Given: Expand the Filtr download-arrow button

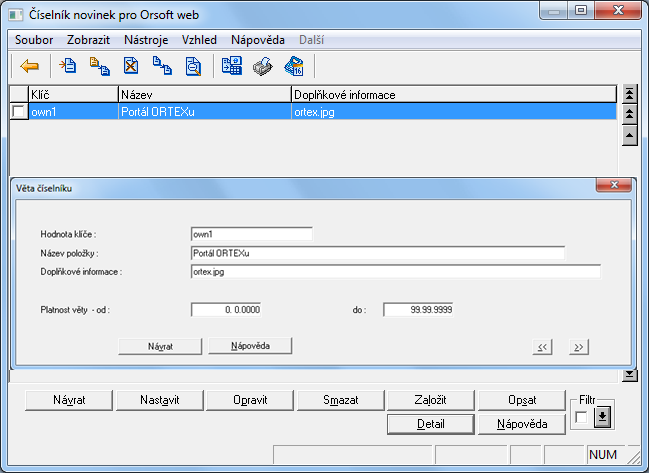Looking at the screenshot, I should tap(603, 416).
